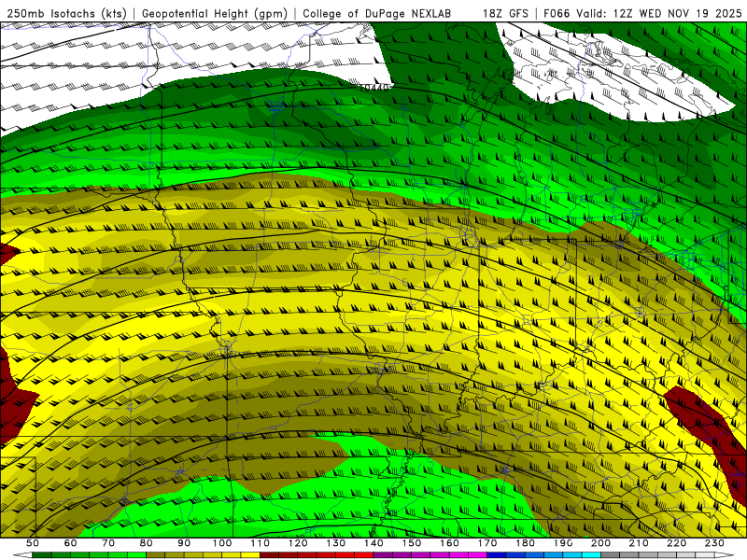Viewport: 747px width, 560px height.
Task: Click the "130" legend scale value
Action: 336,543
